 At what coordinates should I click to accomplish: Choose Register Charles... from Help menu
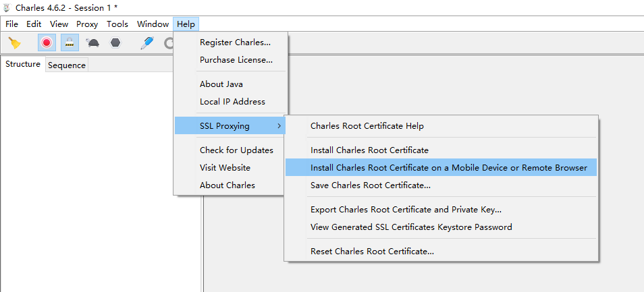[x=235, y=42]
